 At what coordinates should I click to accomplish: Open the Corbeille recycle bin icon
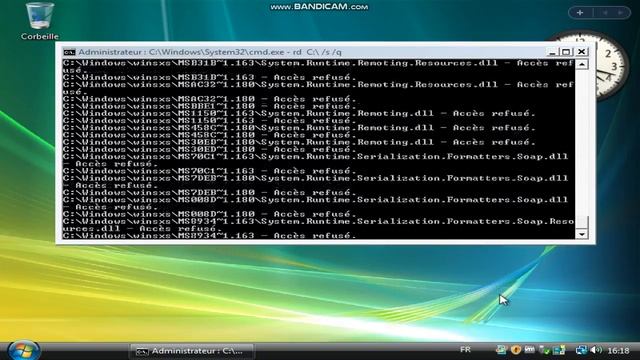[40, 21]
